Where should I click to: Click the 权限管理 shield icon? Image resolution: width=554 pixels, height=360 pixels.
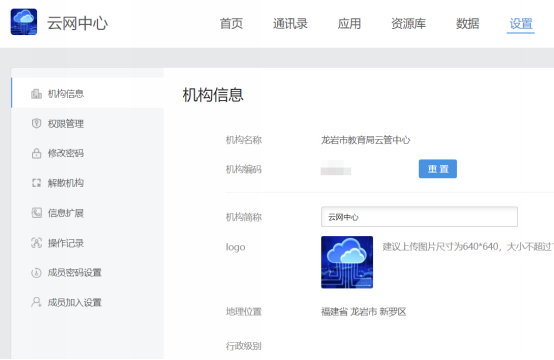36,123
